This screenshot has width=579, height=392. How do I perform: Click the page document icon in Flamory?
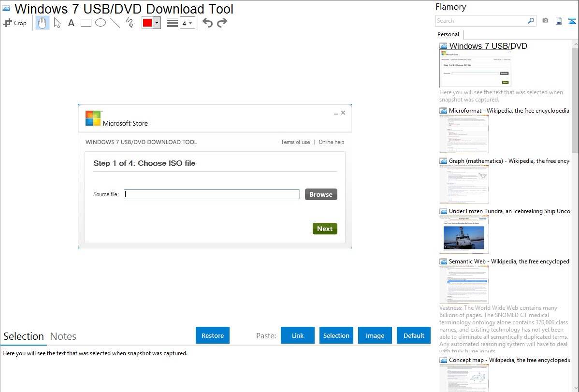[559, 21]
